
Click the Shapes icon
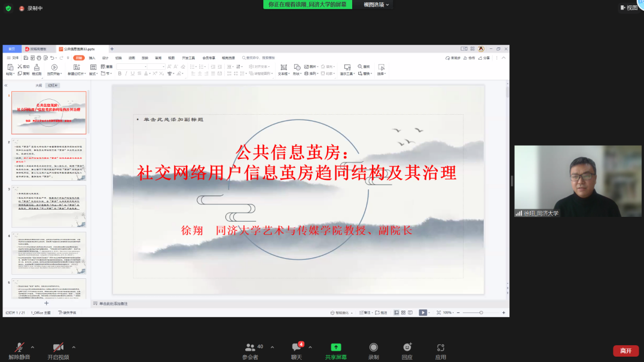click(x=297, y=67)
